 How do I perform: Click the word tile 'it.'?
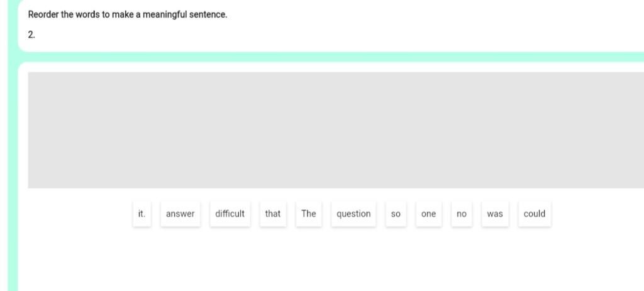(x=142, y=214)
